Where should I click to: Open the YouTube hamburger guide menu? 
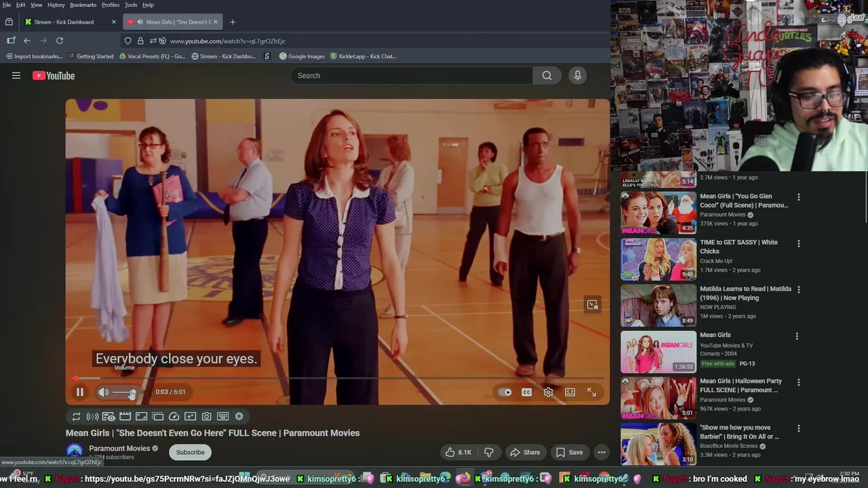[x=16, y=75]
